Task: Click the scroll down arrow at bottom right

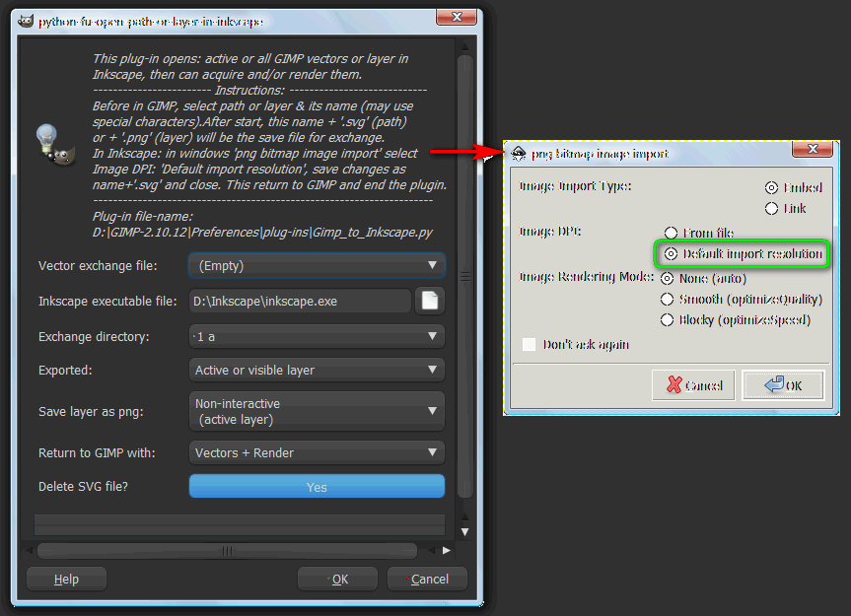Action: (x=464, y=532)
